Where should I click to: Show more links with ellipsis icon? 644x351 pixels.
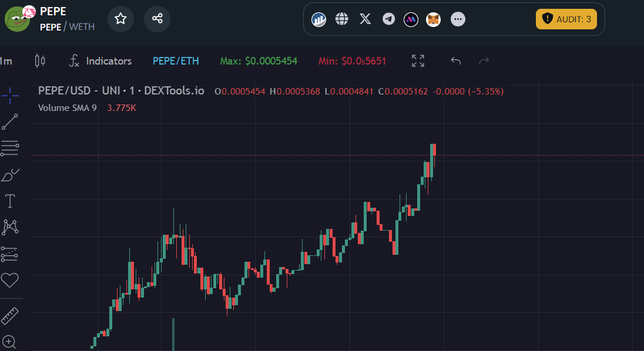pyautogui.click(x=458, y=19)
